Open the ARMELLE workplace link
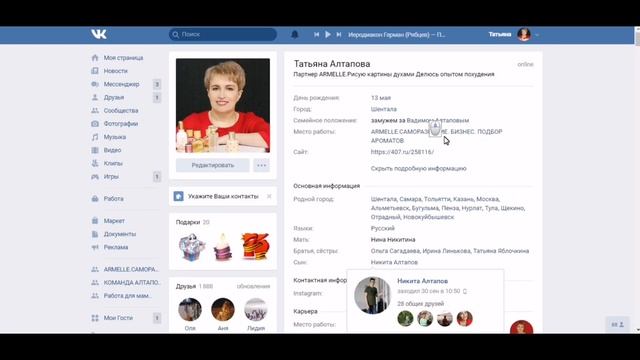The width and height of the screenshot is (640, 360). (436, 136)
